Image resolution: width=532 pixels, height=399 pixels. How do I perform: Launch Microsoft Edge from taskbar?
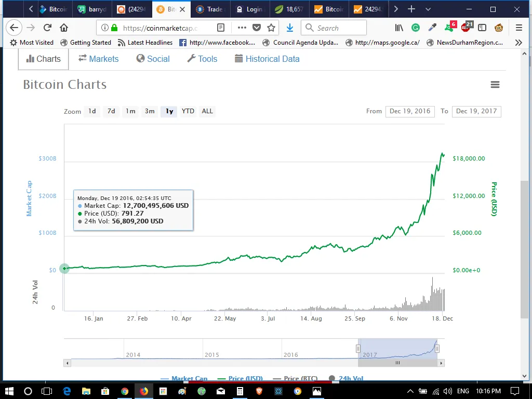[x=66, y=391]
